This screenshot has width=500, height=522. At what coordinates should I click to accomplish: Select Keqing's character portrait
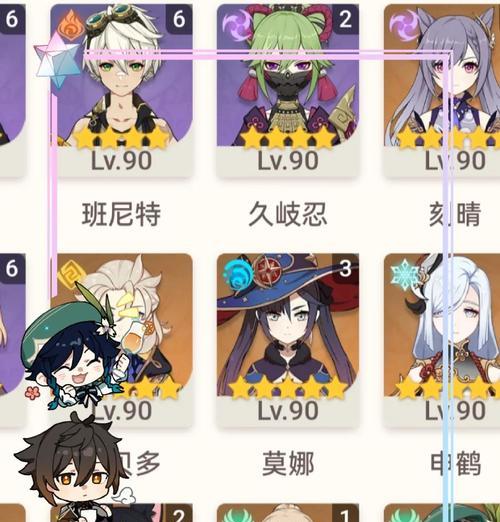(x=442, y=90)
